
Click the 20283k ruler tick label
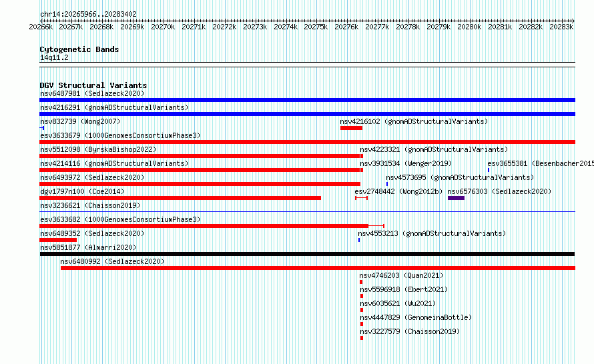(561, 27)
